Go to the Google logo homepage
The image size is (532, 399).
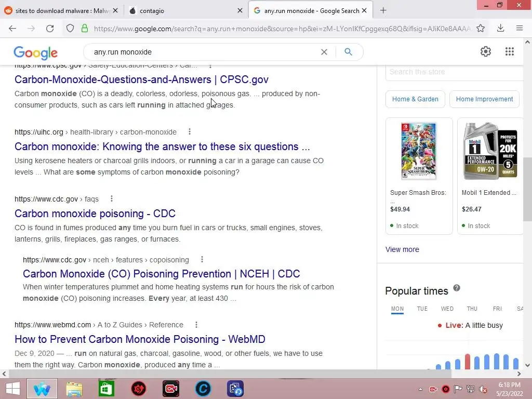pyautogui.click(x=36, y=53)
